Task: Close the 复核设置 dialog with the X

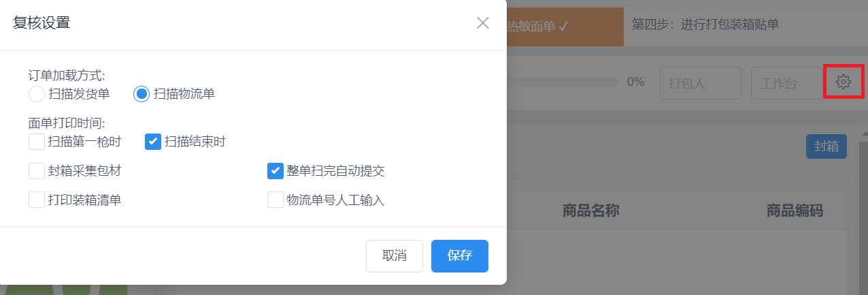Action: (x=483, y=23)
